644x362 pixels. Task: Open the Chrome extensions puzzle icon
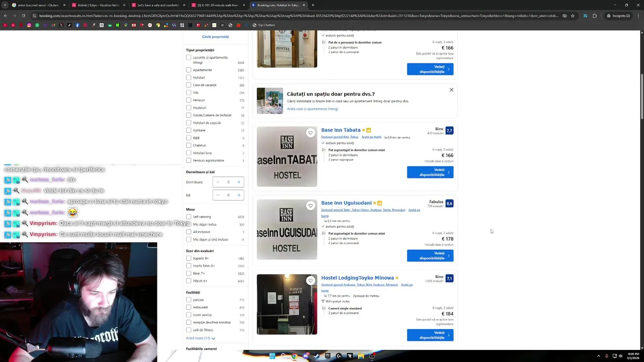point(594,16)
